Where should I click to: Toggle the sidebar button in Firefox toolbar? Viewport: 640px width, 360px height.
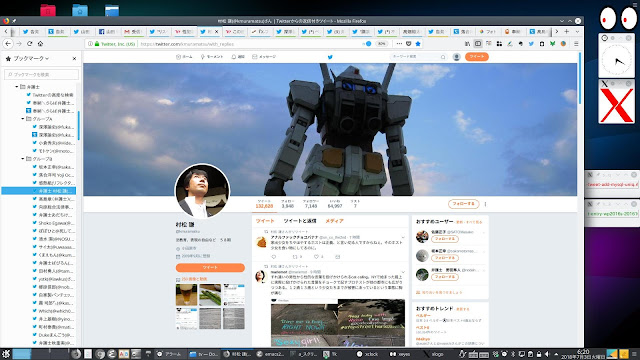click(478, 44)
